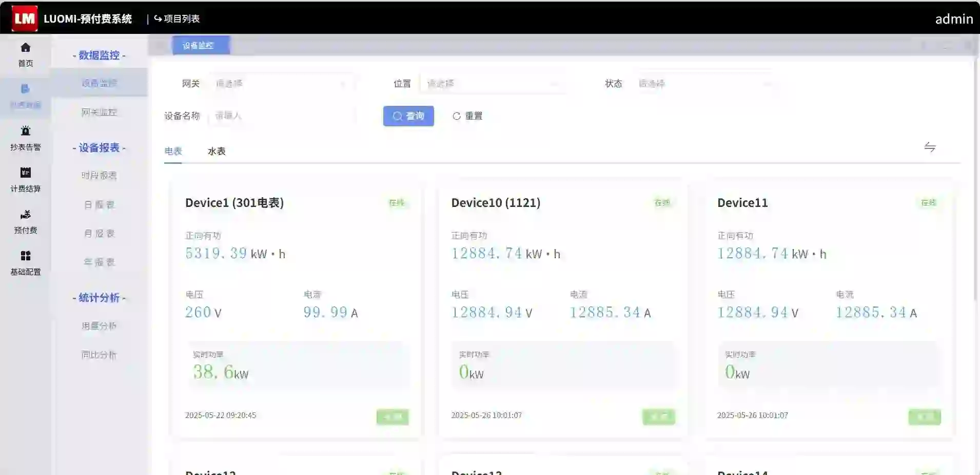Viewport: 980px width, 475px height.
Task: Click the swap-arrows layout icon beside the tabs
Action: [x=930, y=147]
